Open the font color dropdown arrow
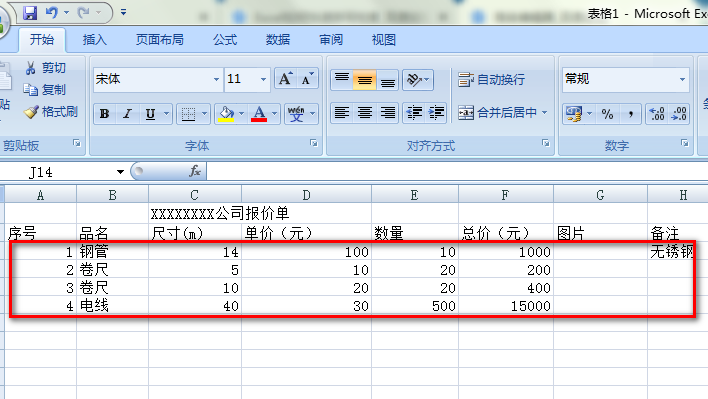The image size is (708, 399). 275,114
